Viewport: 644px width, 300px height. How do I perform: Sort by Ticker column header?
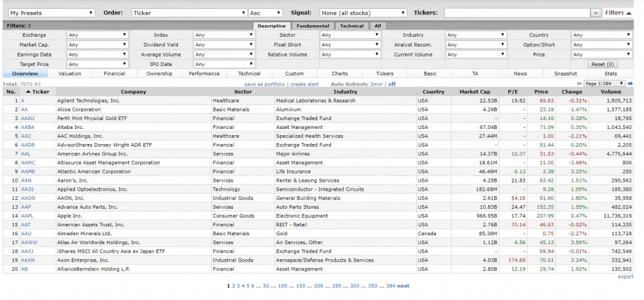37,92
